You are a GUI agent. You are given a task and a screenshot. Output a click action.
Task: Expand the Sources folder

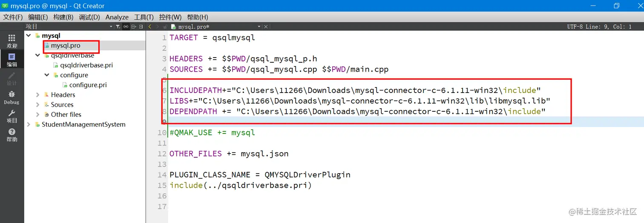(x=38, y=104)
